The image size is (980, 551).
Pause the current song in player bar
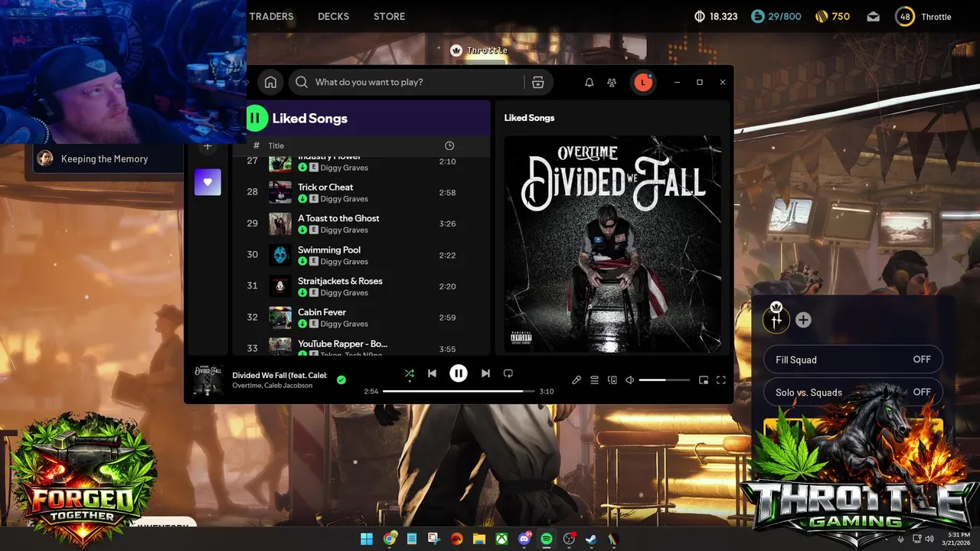(x=458, y=373)
